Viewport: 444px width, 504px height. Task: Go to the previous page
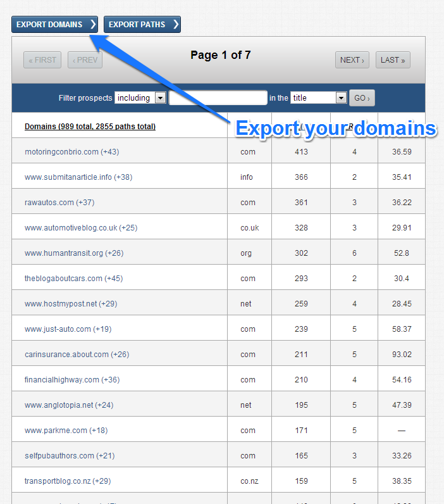85,60
